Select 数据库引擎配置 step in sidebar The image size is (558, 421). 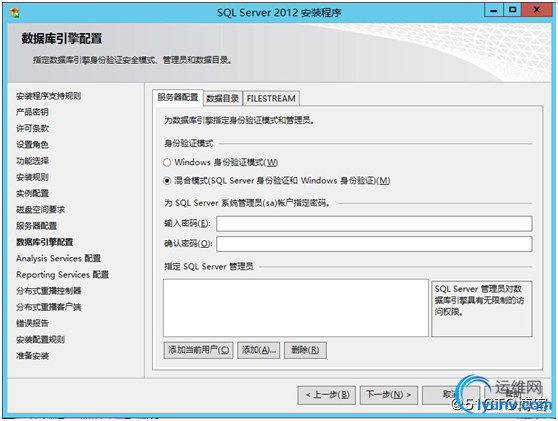pos(44,242)
